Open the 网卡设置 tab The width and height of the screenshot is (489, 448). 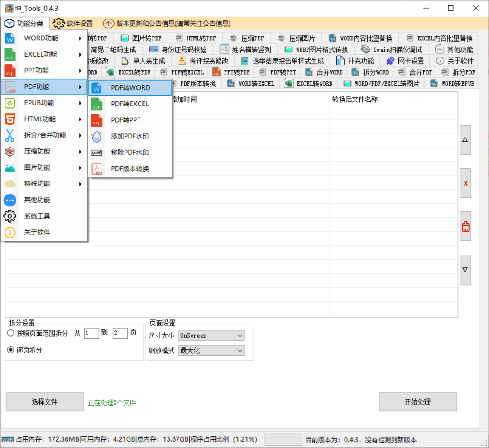point(405,61)
